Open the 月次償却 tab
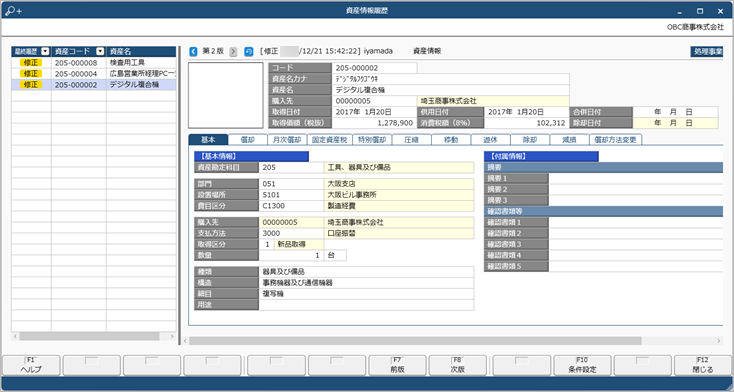734x392 pixels. point(287,140)
